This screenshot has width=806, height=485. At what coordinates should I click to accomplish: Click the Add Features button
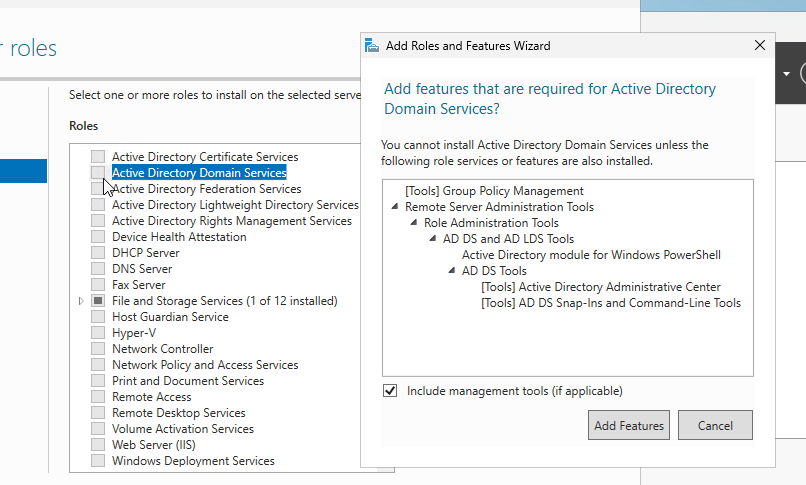(629, 425)
